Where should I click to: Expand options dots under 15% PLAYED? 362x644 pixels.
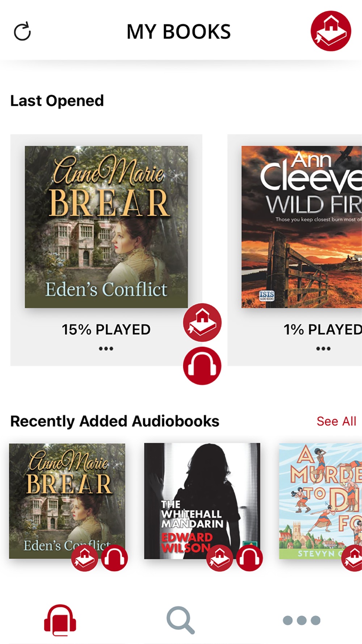[x=106, y=348]
